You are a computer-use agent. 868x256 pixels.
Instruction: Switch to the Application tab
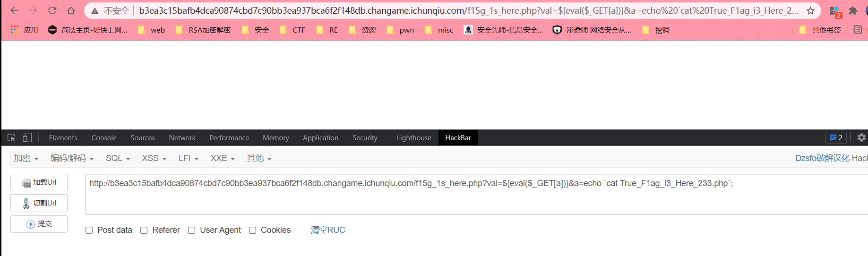(x=321, y=137)
